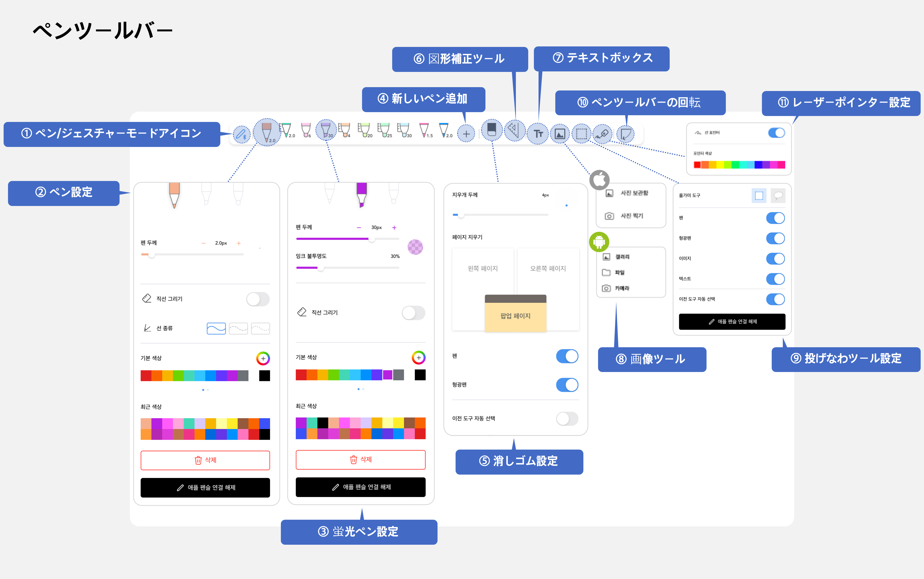The height and width of the screenshot is (579, 924).
Task: Choose the freeform lasso option next to 올가미 도구
Action: [778, 196]
